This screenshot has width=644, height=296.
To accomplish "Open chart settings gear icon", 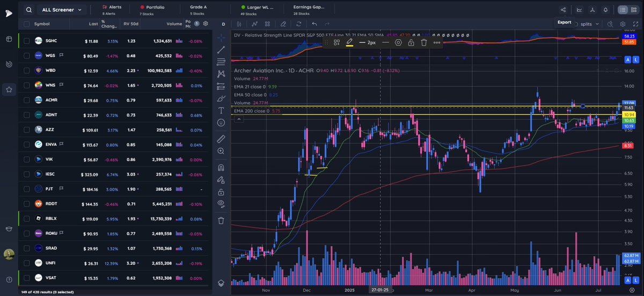I will click(x=623, y=24).
